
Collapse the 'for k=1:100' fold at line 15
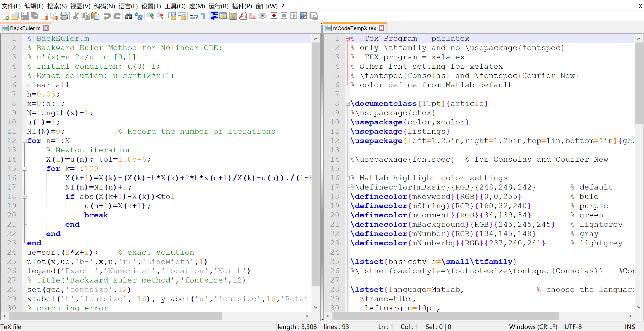(x=24, y=169)
